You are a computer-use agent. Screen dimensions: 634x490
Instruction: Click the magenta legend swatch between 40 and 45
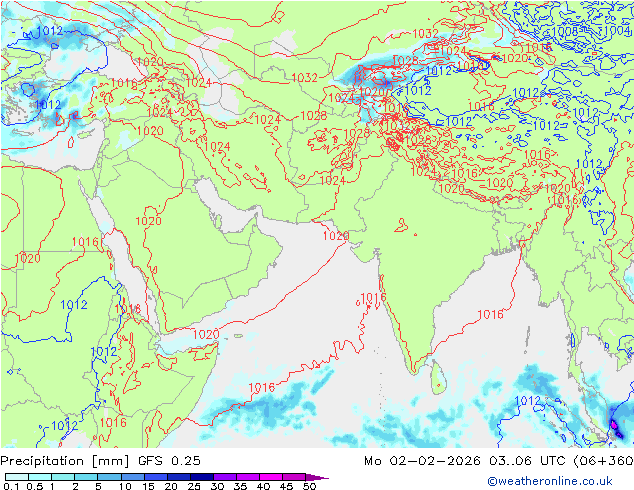pos(271,477)
